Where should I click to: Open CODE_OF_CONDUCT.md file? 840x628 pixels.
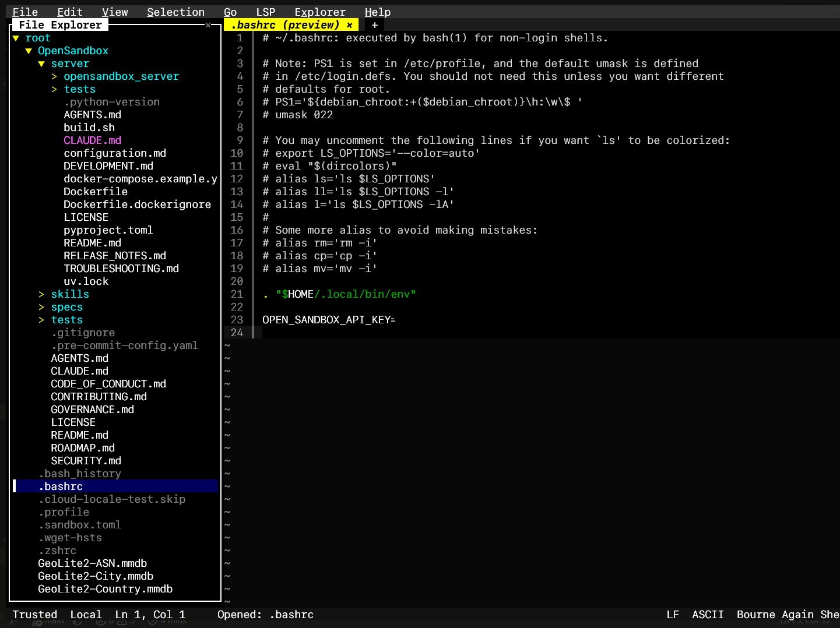pos(108,384)
